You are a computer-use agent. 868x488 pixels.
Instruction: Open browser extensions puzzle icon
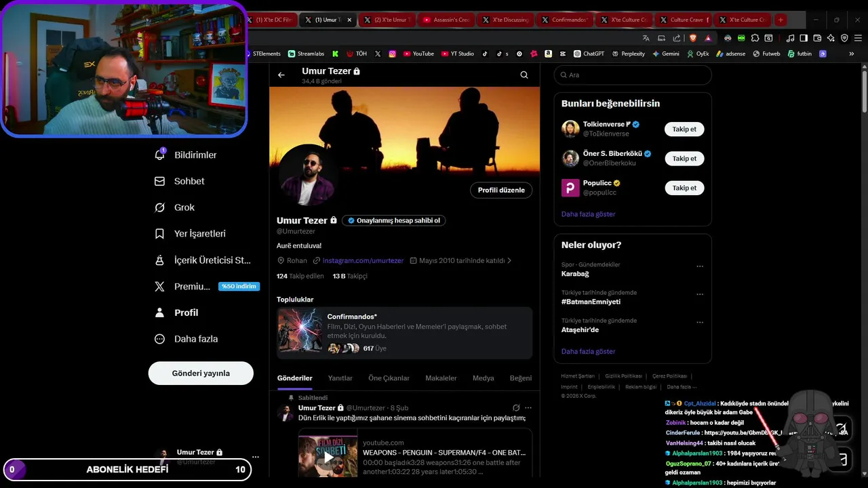point(755,38)
